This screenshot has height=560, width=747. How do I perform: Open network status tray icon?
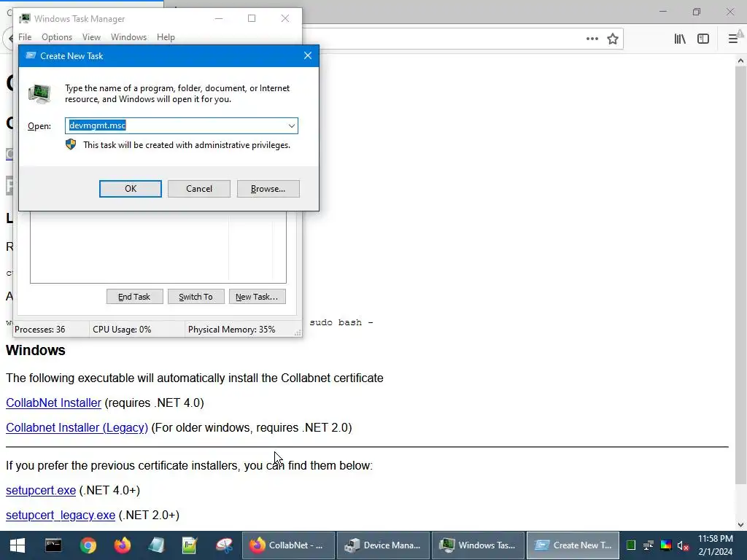click(x=649, y=545)
